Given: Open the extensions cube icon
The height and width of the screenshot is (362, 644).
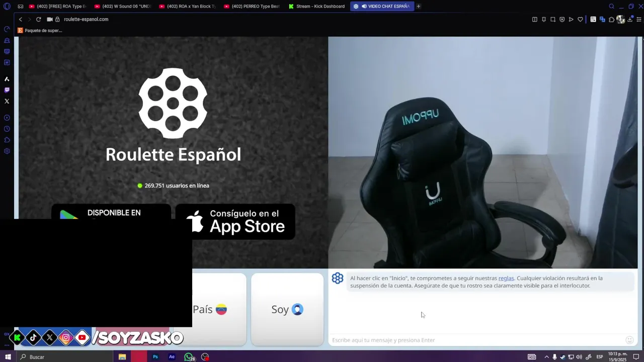Looking at the screenshot, I should tap(611, 19).
